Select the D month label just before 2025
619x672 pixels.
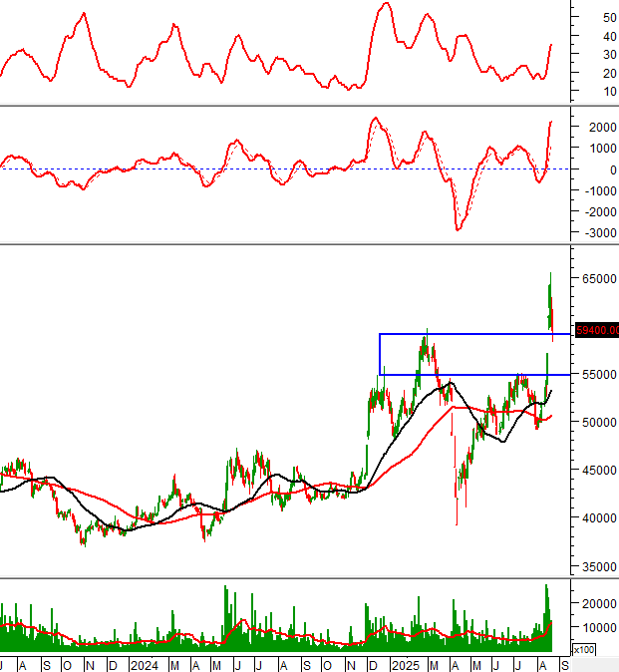(373, 666)
